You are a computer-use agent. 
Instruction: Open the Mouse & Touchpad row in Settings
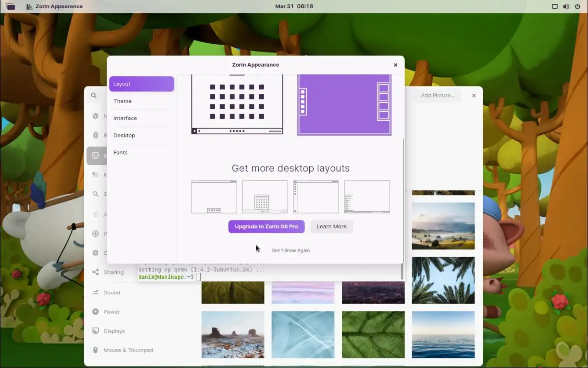139,350
